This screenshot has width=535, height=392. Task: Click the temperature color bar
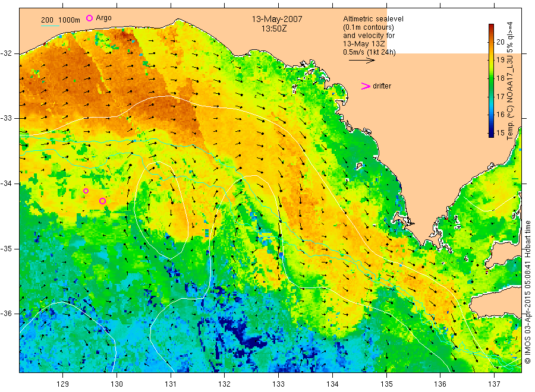pyautogui.click(x=491, y=80)
